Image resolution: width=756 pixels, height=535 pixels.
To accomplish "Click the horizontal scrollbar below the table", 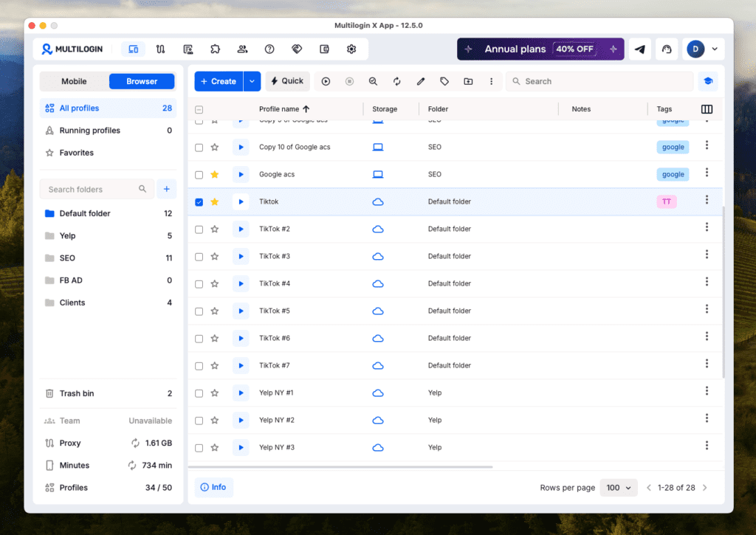I will pos(341,467).
